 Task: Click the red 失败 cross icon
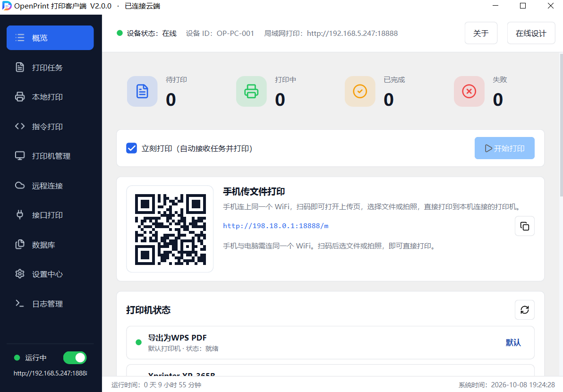(x=469, y=91)
